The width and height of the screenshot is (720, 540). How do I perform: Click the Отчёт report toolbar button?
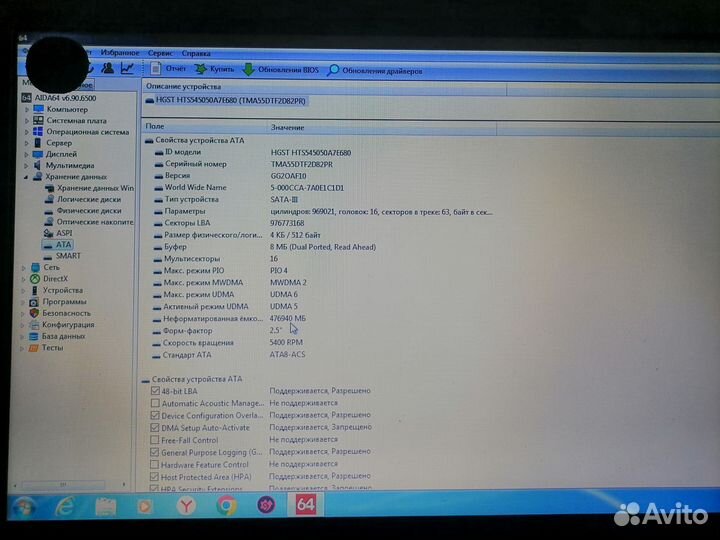(x=168, y=68)
